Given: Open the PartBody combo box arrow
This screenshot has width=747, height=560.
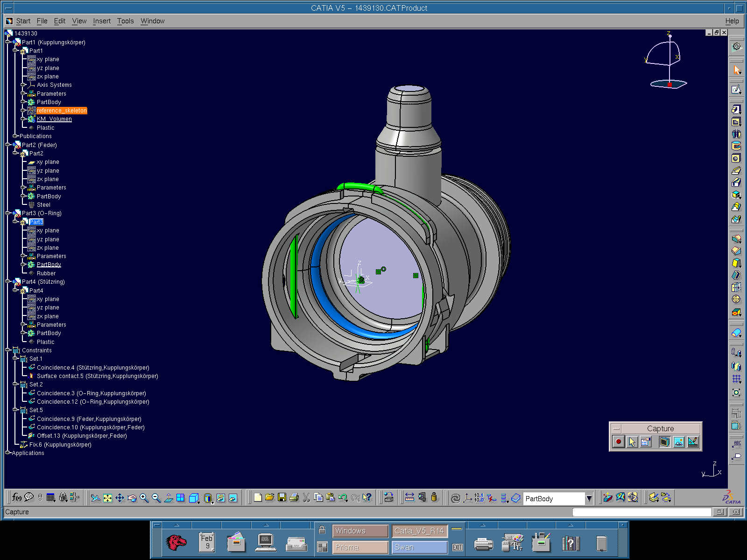Looking at the screenshot, I should point(589,498).
